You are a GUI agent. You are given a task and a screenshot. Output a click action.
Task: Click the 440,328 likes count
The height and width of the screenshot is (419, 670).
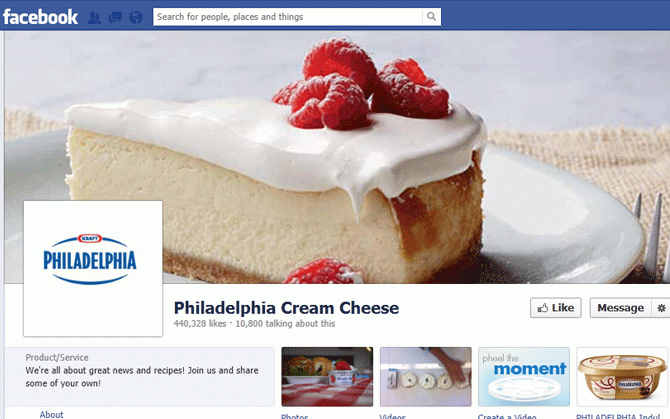[200, 324]
